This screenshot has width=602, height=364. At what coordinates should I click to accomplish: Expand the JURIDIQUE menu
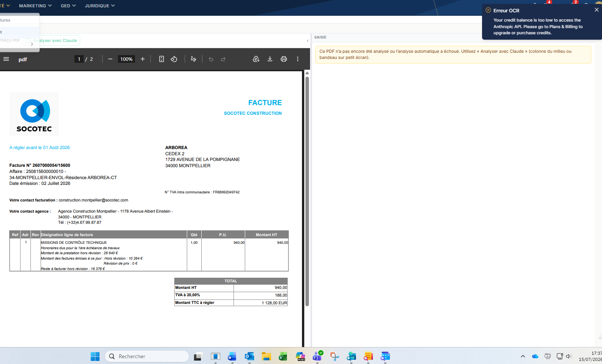pos(100,6)
